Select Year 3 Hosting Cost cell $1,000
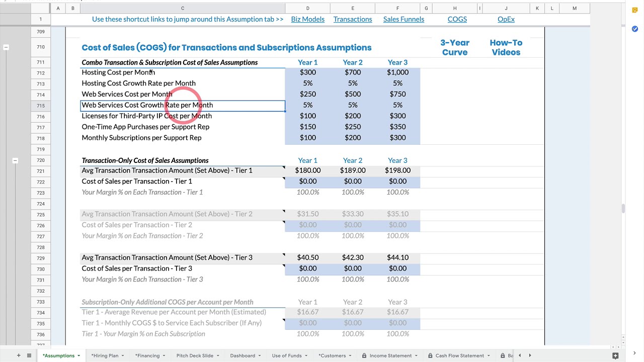Viewport: 644px width, 362px height. pos(397,72)
